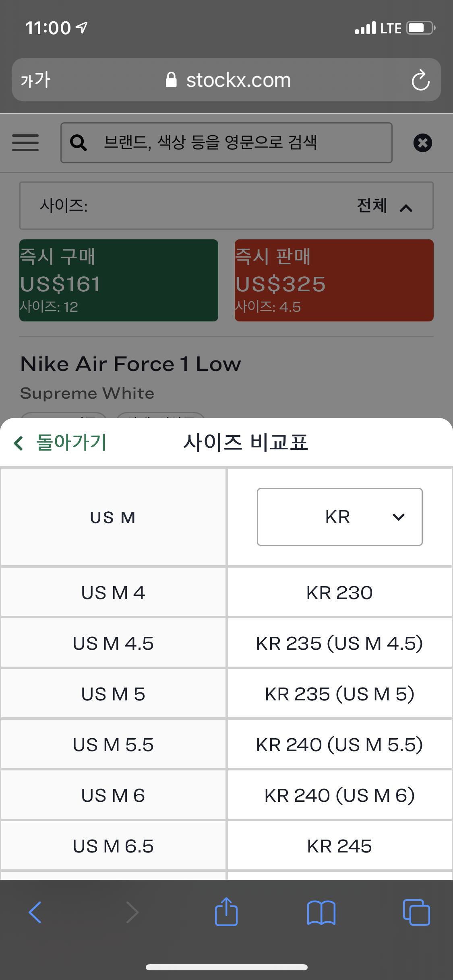
Task: Tap the green 즉시 구매 US$161 button
Action: [119, 280]
